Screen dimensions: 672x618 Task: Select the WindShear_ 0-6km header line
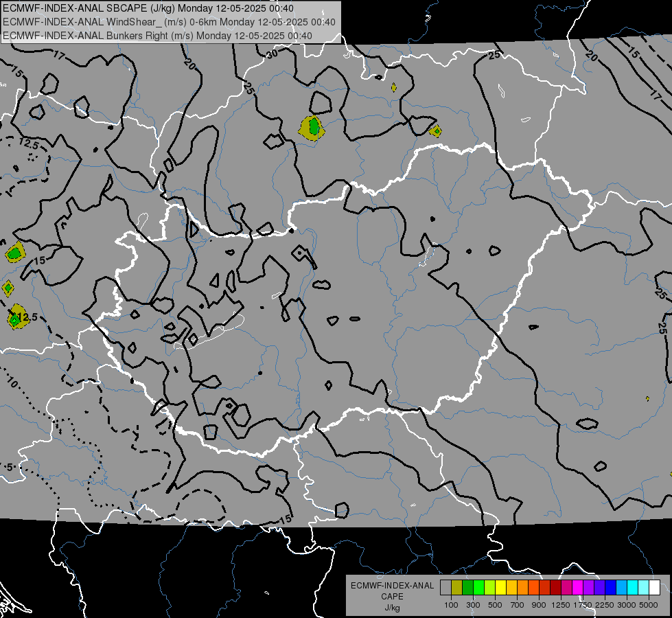[x=170, y=22]
